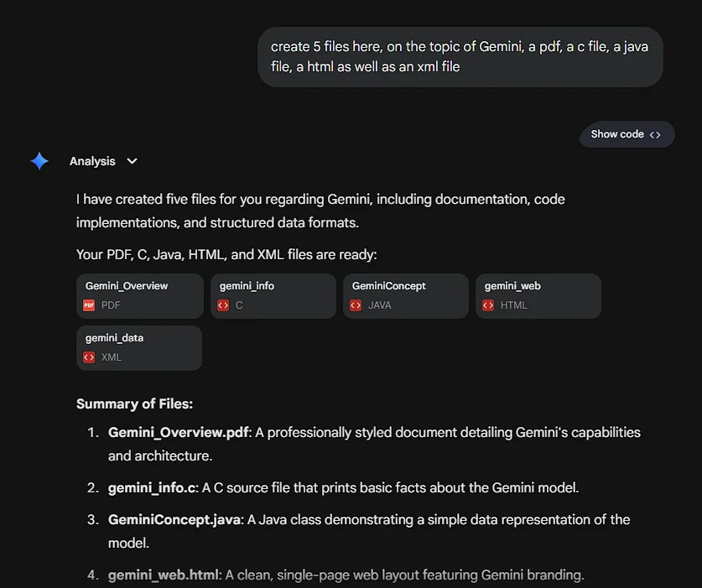This screenshot has width=702, height=588.
Task: Open the gemini_web HTML file card
Action: tap(538, 295)
